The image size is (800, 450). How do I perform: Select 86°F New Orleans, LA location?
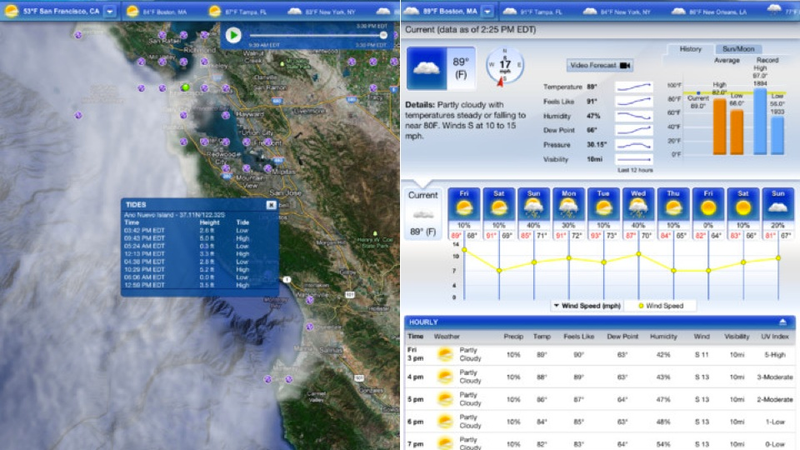(x=710, y=11)
